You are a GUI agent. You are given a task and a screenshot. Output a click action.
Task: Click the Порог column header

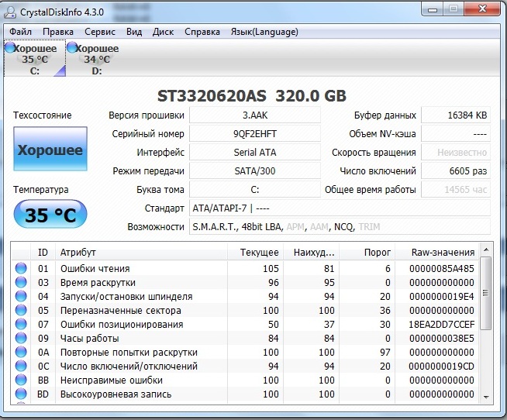[367, 252]
